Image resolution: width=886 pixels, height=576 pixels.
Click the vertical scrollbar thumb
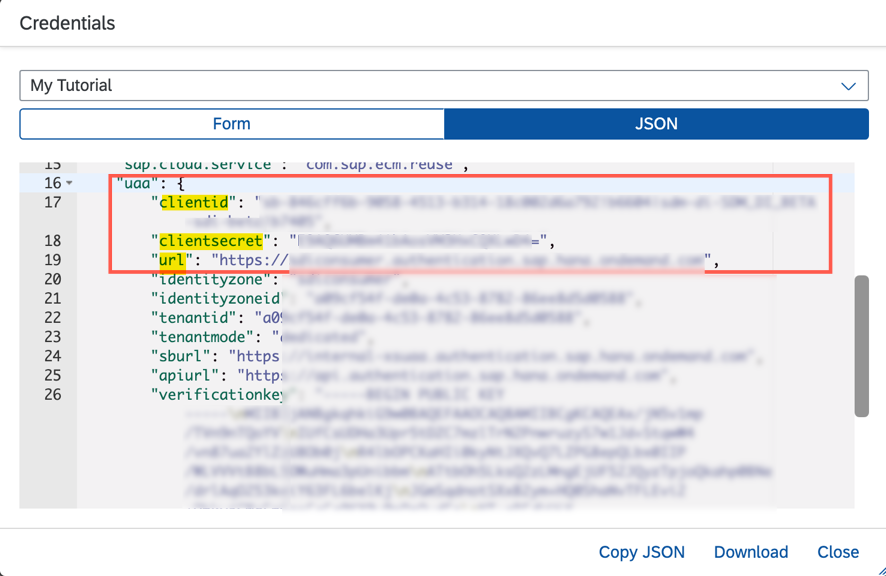[x=861, y=346]
